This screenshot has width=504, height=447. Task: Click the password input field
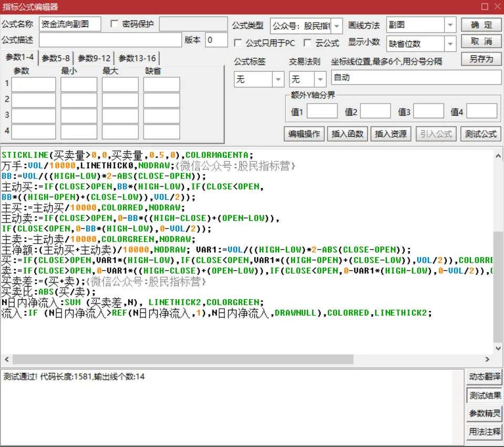193,24
